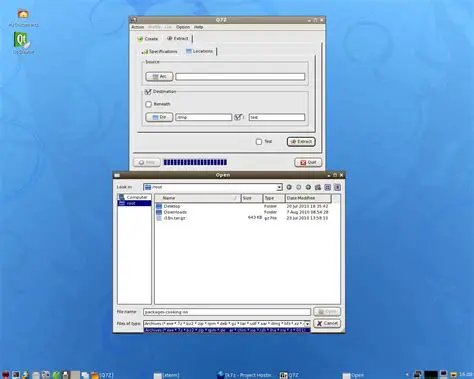The image size is (474, 379).
Task: Expand the Look in folder dropdown
Action: point(279,187)
